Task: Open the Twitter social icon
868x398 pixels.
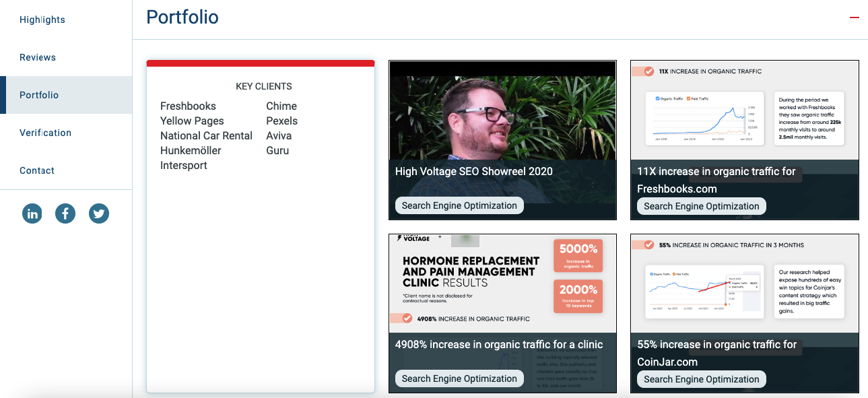Action: [x=99, y=213]
